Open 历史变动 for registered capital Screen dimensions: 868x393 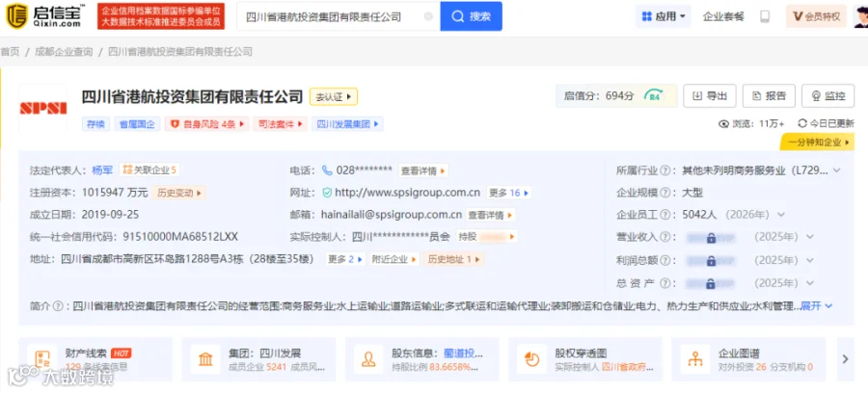(180, 193)
